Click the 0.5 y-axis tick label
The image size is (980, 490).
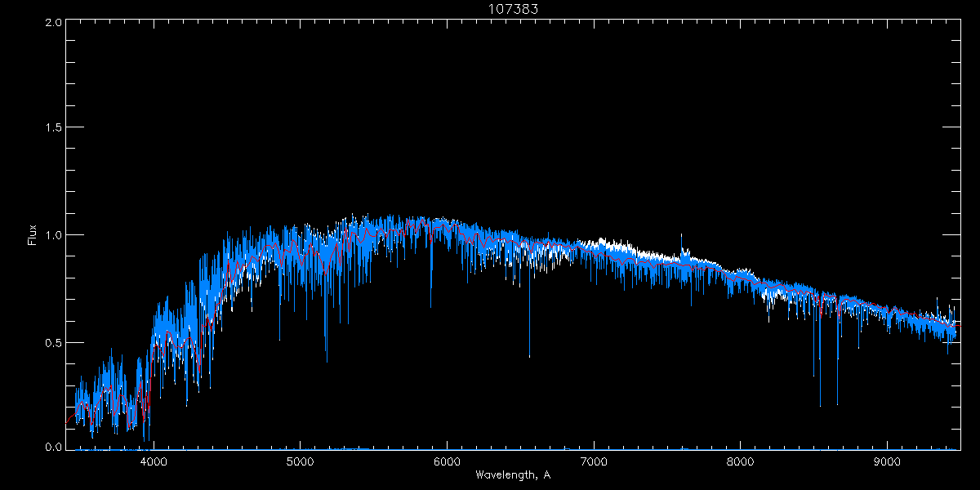click(x=53, y=342)
